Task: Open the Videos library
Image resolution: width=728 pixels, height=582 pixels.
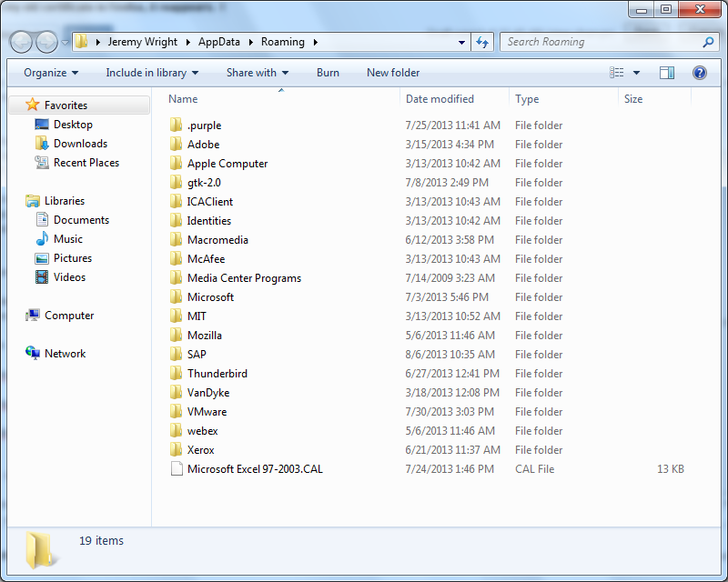Action: [69, 277]
